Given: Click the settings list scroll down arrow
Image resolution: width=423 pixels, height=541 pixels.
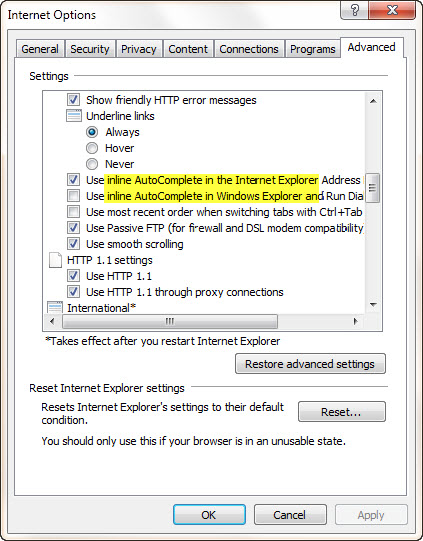Looking at the screenshot, I should [373, 305].
